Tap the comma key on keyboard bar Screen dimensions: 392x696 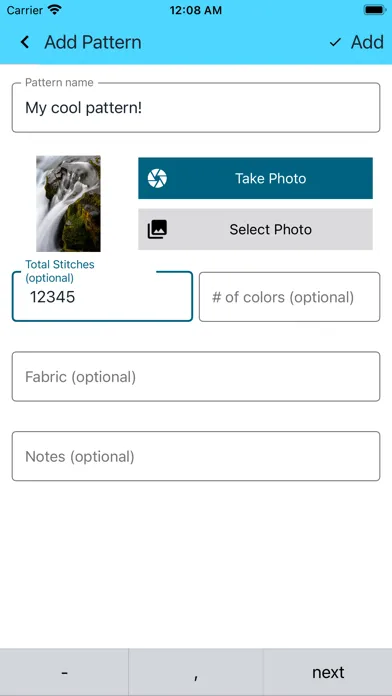click(x=196, y=672)
